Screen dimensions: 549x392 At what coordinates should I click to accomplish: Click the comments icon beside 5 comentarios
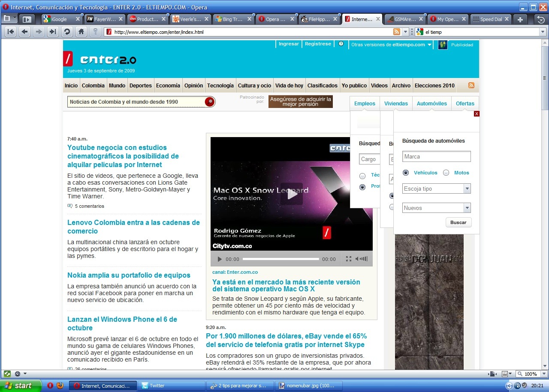pyautogui.click(x=70, y=206)
